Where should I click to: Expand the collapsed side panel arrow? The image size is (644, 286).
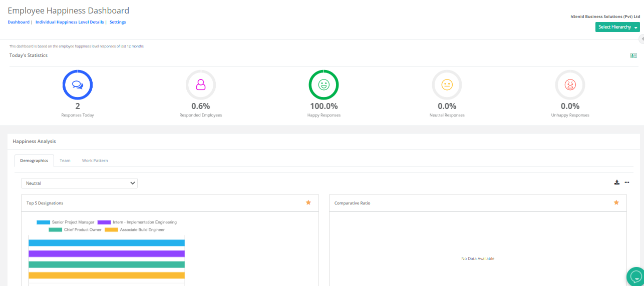(641, 39)
